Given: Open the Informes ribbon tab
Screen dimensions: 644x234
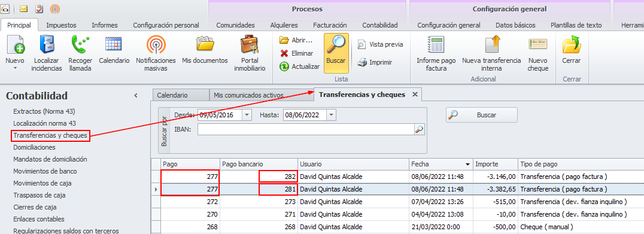Looking at the screenshot, I should click(x=105, y=25).
